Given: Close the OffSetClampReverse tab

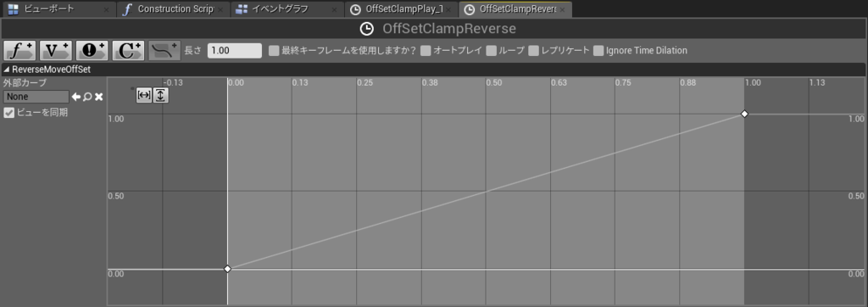Looking at the screenshot, I should pyautogui.click(x=563, y=10).
